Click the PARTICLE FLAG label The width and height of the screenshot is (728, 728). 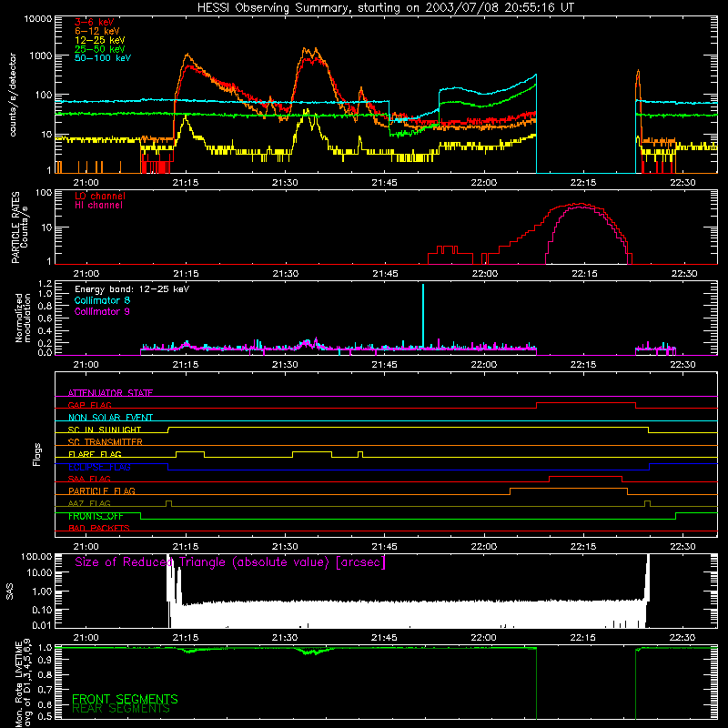point(102,490)
